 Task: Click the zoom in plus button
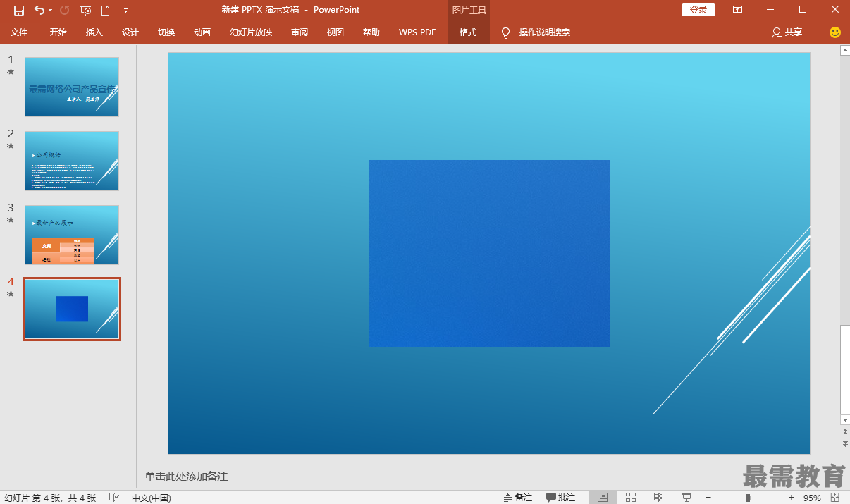(791, 498)
